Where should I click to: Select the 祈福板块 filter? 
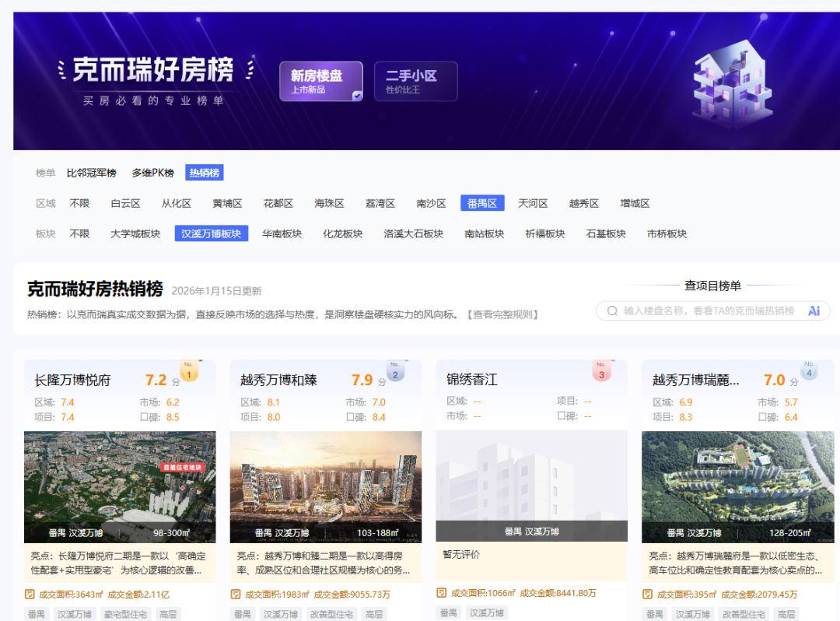544,233
